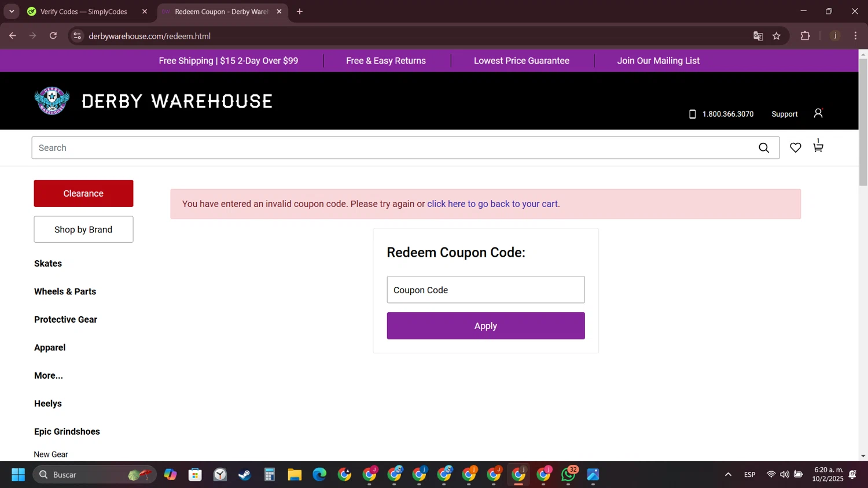The height and width of the screenshot is (488, 868).
Task: Open File Explorer from the taskbar
Action: (x=295, y=475)
